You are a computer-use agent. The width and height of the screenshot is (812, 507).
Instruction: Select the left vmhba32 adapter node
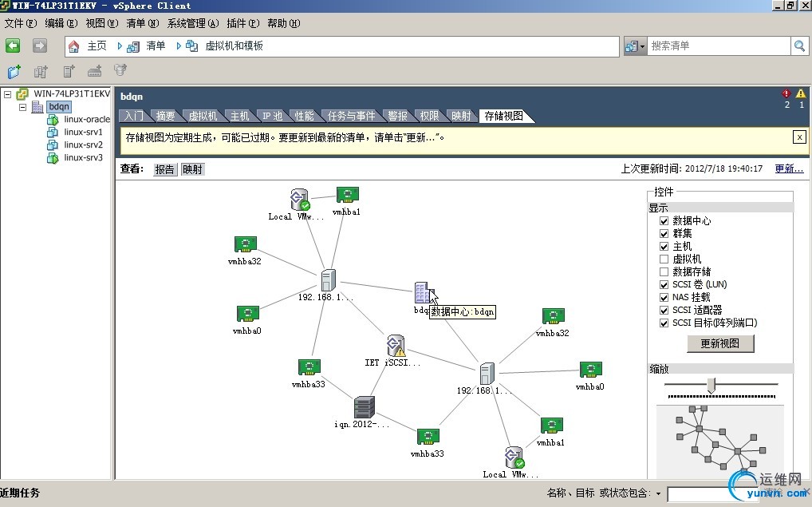246,244
